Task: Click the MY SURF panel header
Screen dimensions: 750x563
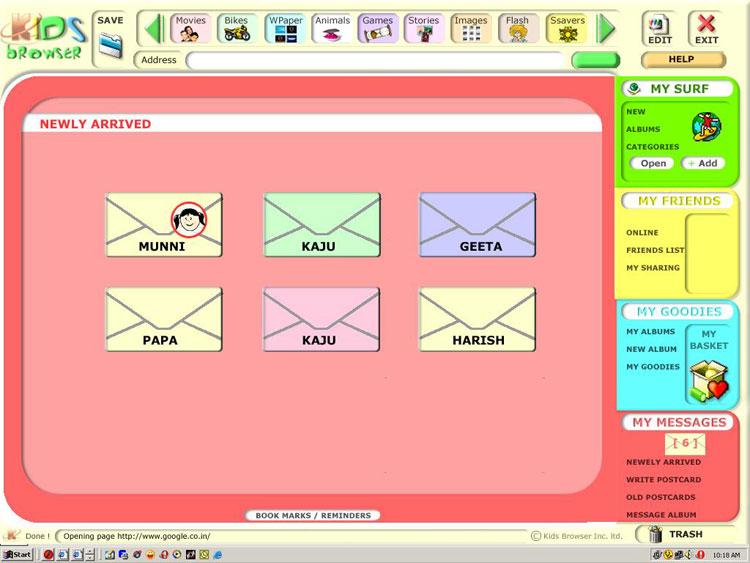Action: click(678, 88)
